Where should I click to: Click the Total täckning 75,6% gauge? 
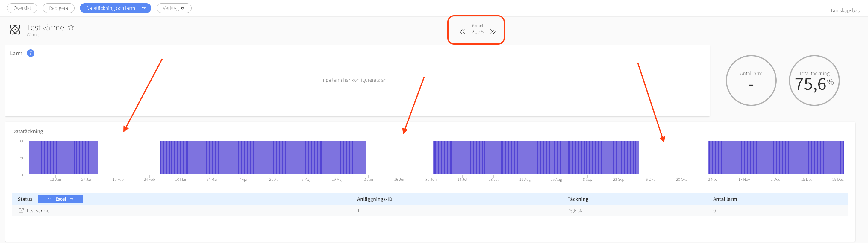[x=814, y=81]
